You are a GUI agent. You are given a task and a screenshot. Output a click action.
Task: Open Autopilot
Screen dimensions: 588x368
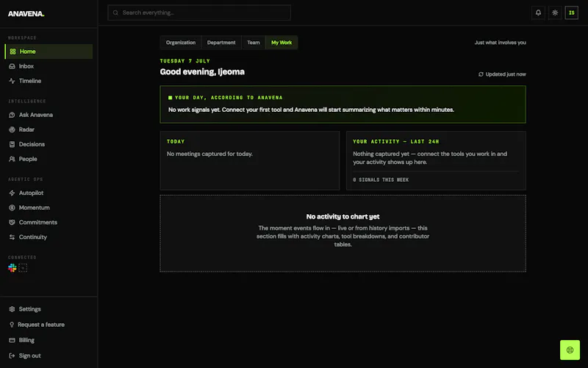(x=49, y=193)
